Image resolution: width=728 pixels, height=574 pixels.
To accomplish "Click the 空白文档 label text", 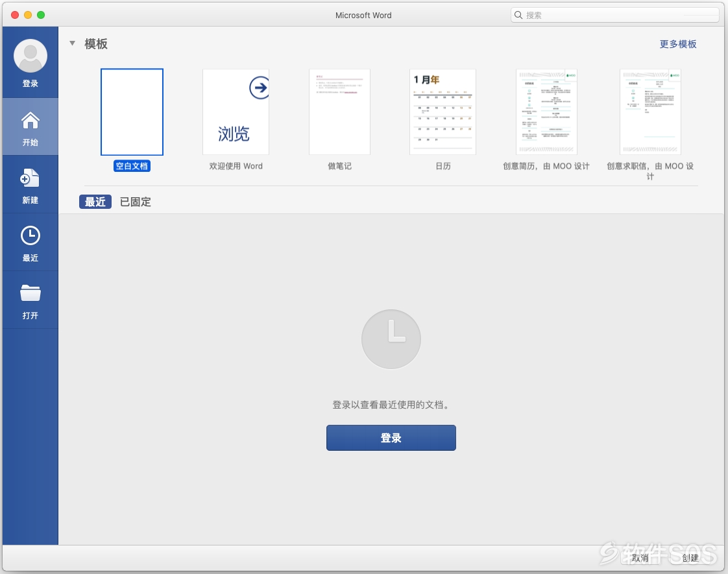I will pos(132,166).
